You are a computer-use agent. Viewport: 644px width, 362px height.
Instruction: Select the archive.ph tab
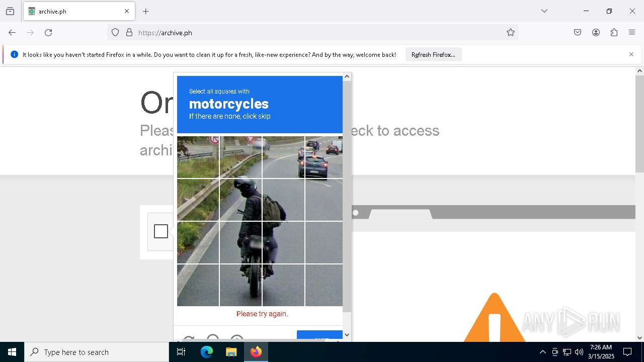pos(78,11)
